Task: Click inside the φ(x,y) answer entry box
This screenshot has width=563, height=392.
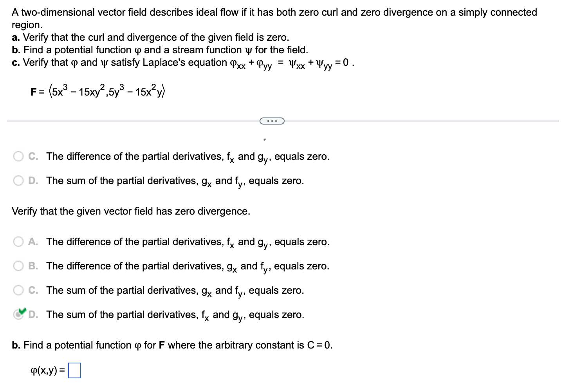Action: click(74, 370)
